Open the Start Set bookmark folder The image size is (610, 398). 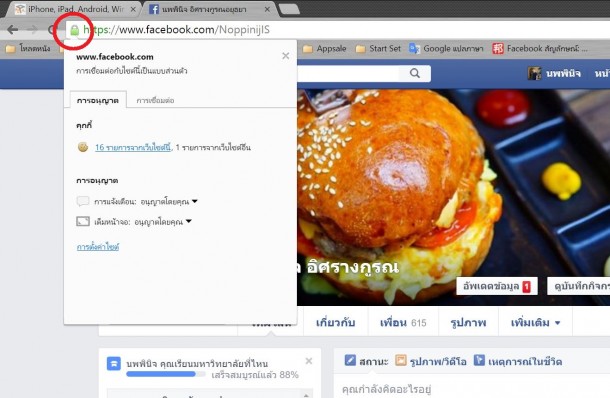click(378, 49)
